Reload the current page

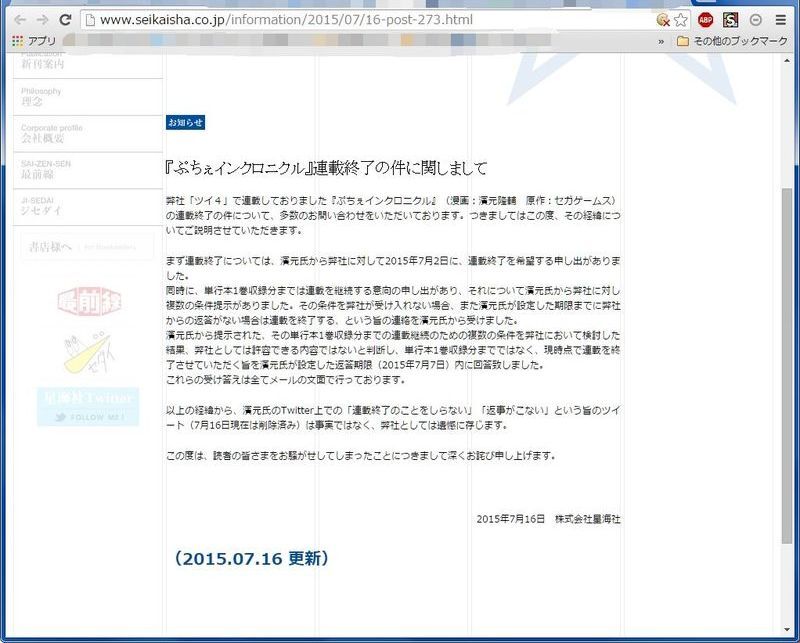click(65, 20)
